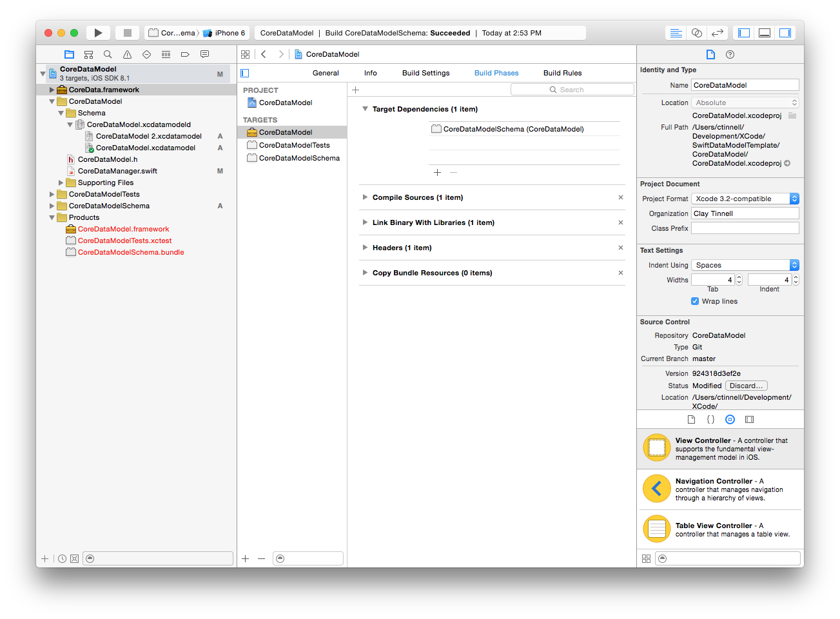Switch to the Standard editor
This screenshot has width=840, height=619.
click(x=676, y=33)
